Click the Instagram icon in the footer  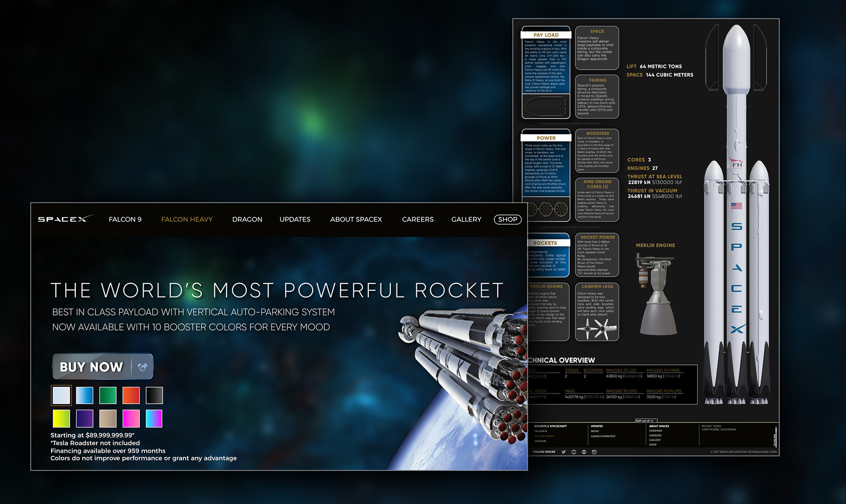[594, 452]
